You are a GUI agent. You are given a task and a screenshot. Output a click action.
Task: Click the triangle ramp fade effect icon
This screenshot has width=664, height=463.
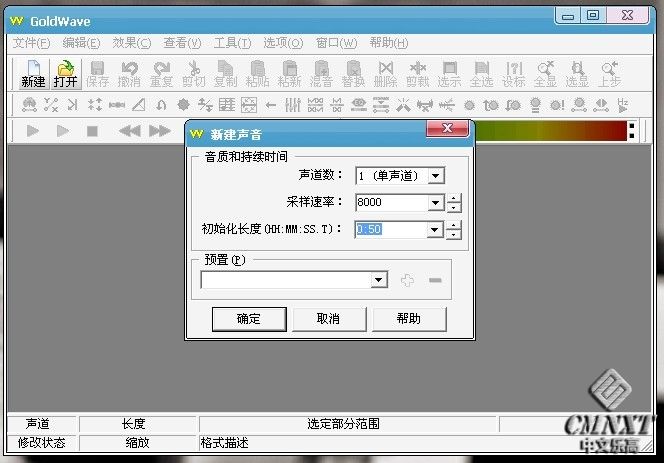[x=139, y=105]
